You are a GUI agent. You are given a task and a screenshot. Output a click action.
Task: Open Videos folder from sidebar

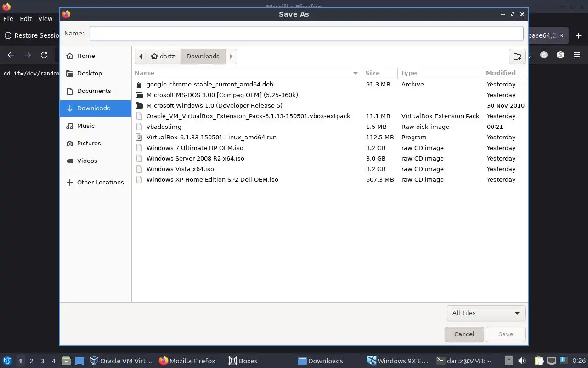click(x=95, y=161)
